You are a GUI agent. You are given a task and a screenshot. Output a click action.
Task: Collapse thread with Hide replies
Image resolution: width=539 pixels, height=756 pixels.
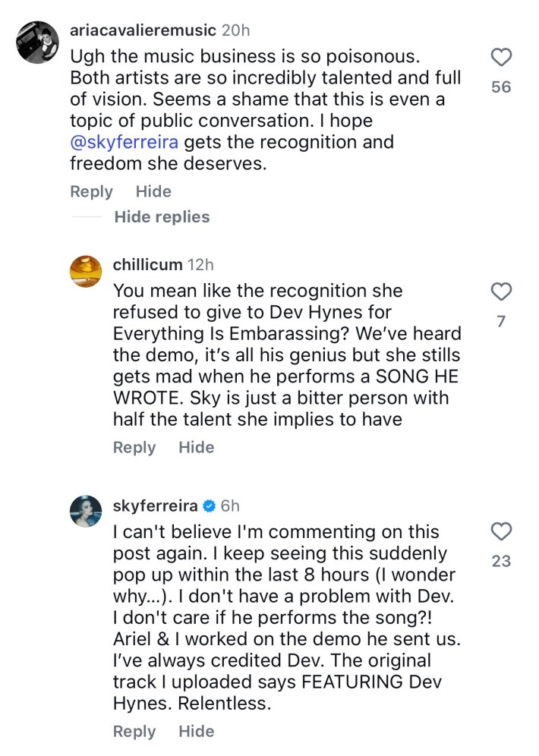point(162,217)
